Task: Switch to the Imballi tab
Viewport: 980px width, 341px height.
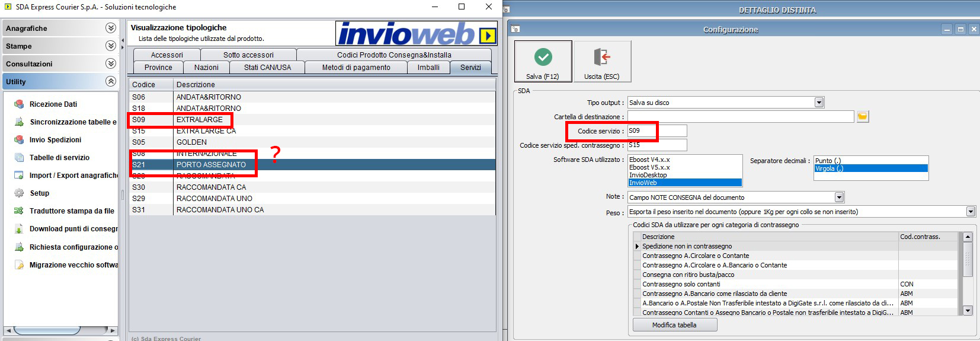Action: coord(428,68)
